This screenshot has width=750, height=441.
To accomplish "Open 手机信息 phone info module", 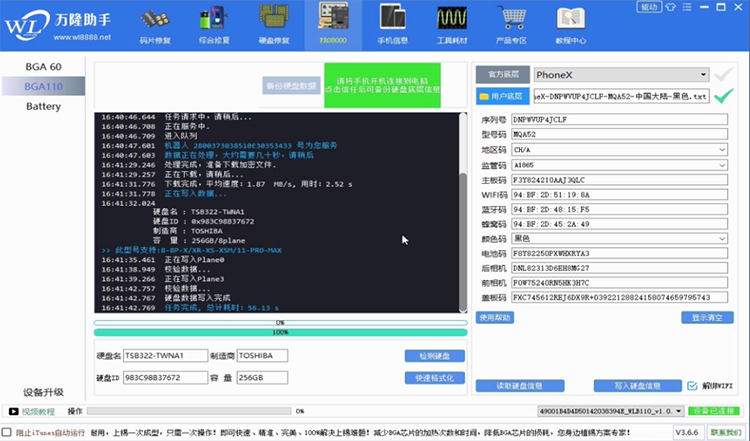I will point(393,25).
